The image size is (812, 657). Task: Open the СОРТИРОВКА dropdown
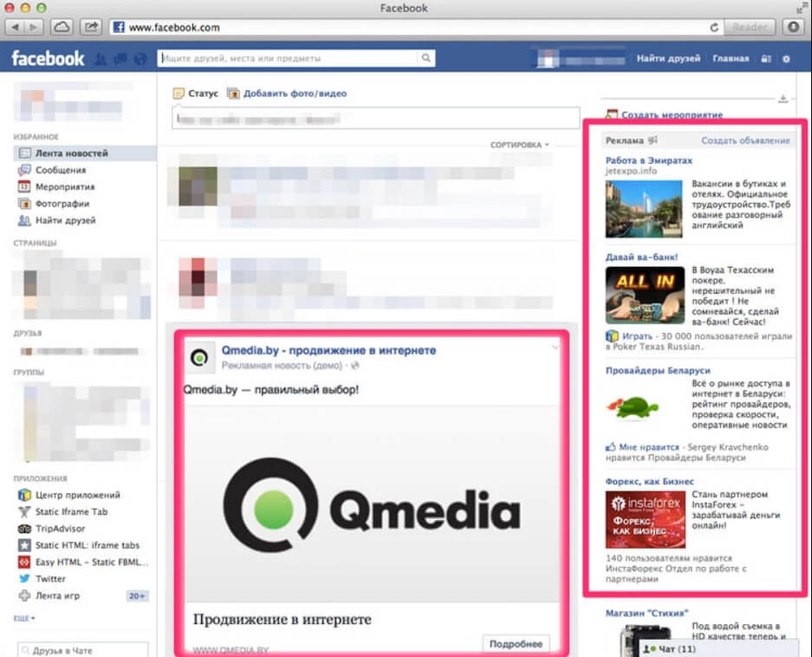tap(519, 145)
